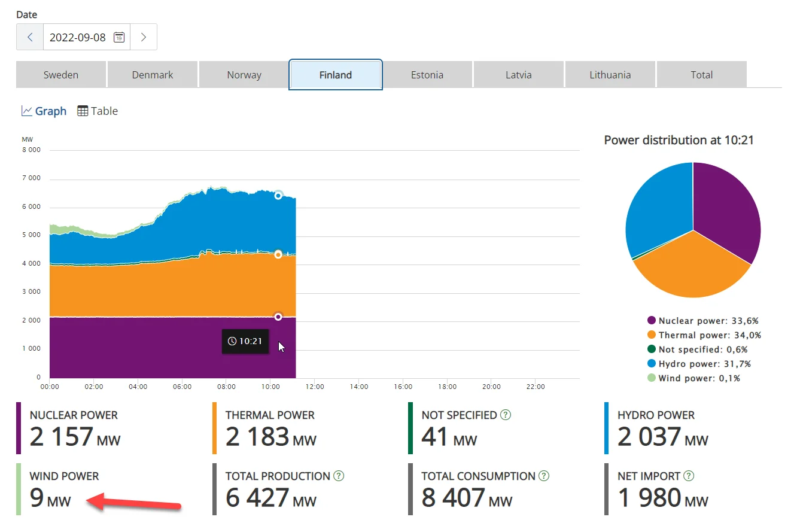Switch to the Total tab

701,75
